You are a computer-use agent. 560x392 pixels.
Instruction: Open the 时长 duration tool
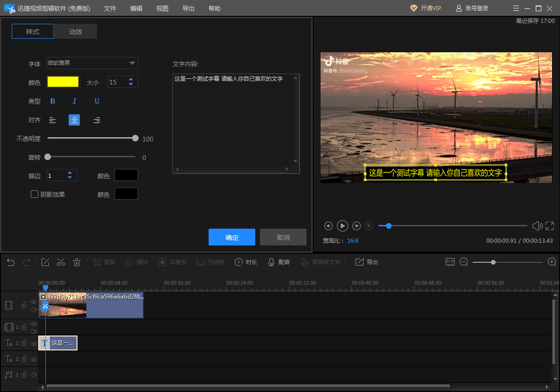click(x=246, y=262)
